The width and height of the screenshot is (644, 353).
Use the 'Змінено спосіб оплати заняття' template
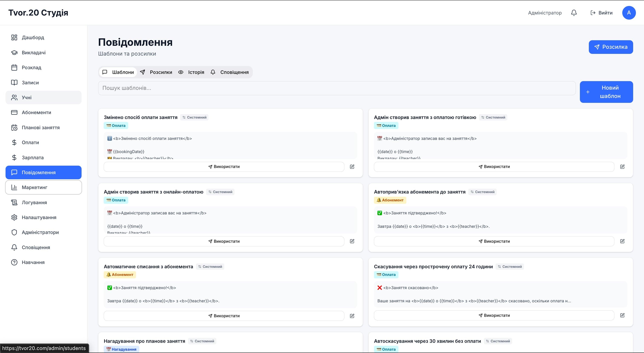224,167
